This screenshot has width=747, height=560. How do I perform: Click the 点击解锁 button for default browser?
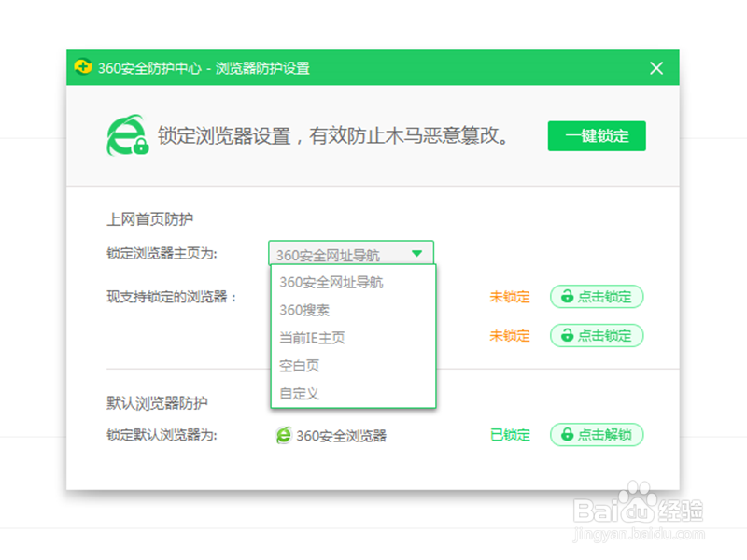[x=597, y=435]
